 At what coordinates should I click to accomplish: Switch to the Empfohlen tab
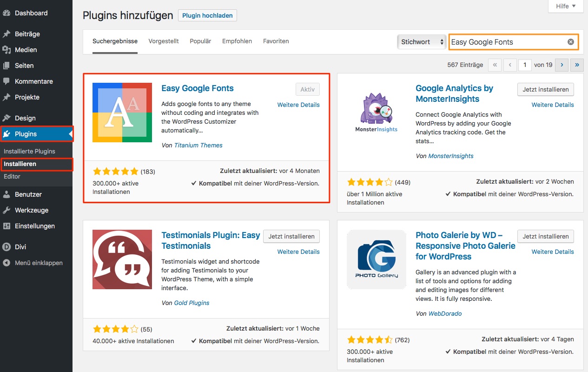tap(237, 41)
